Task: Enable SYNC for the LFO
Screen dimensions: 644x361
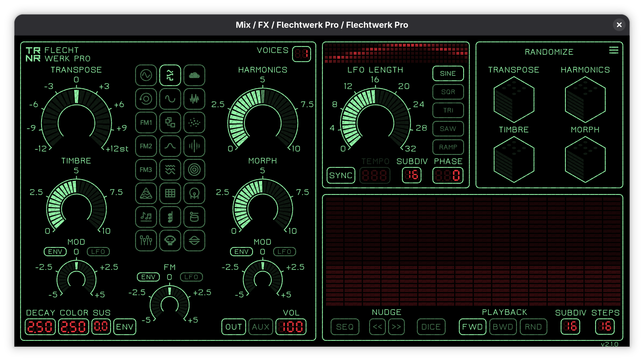Action: pyautogui.click(x=340, y=175)
